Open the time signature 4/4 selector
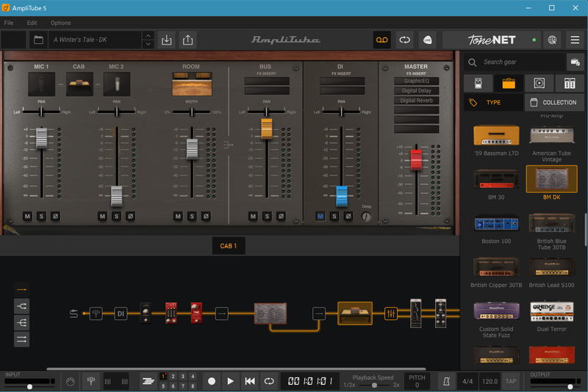The width and height of the screenshot is (588, 392). click(467, 381)
